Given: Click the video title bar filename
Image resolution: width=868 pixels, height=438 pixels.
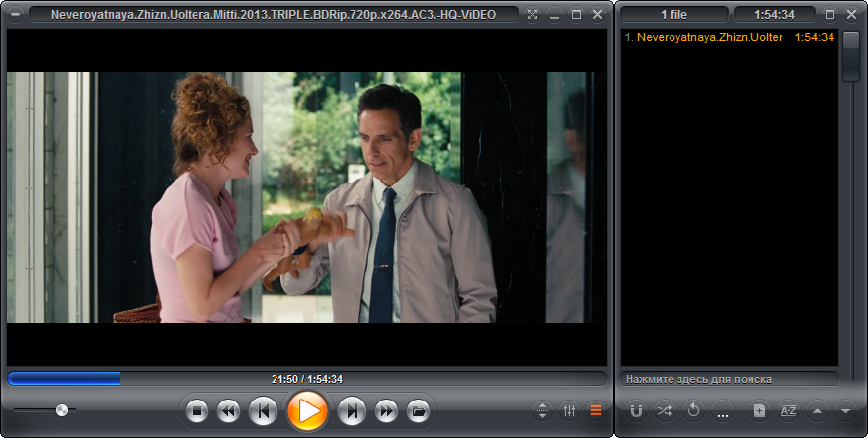Looking at the screenshot, I should pyautogui.click(x=274, y=15).
